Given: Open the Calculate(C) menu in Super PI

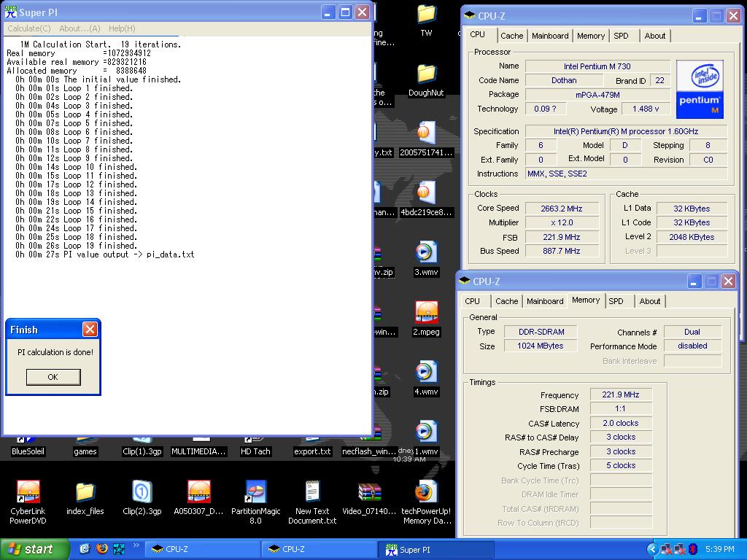Looking at the screenshot, I should [x=29, y=28].
